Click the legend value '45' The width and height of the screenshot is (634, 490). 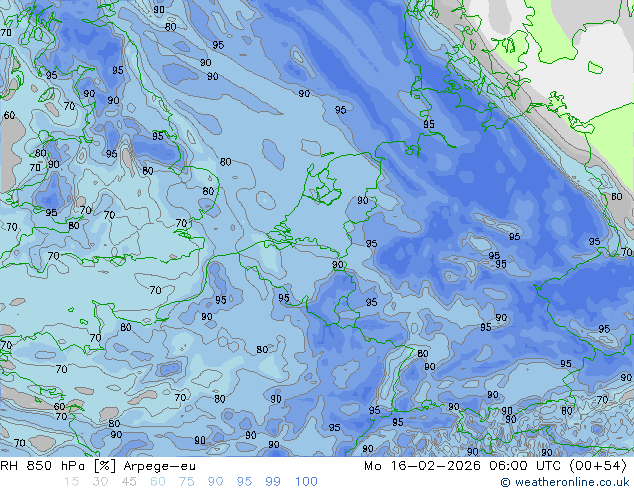pyautogui.click(x=129, y=482)
